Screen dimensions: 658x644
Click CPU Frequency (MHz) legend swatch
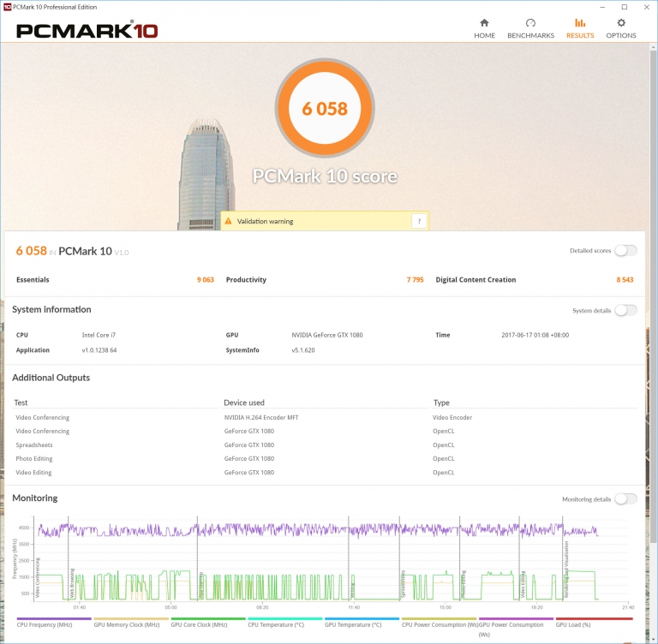coord(54,618)
